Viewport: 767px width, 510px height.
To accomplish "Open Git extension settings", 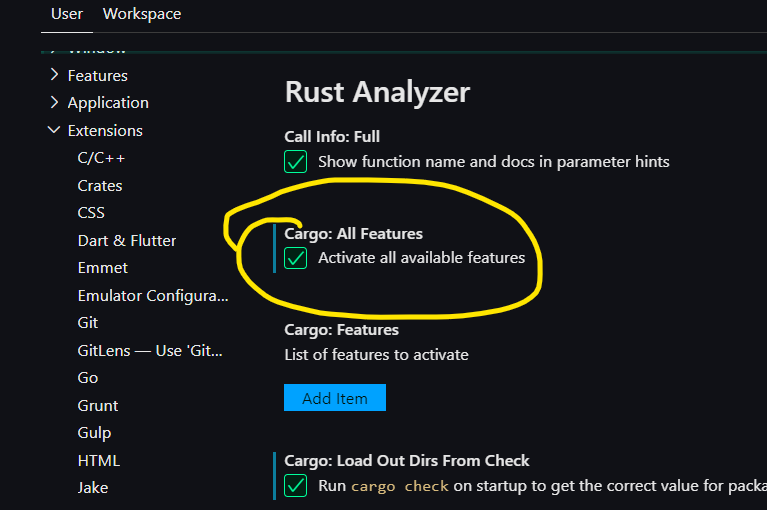I will pos(88,323).
